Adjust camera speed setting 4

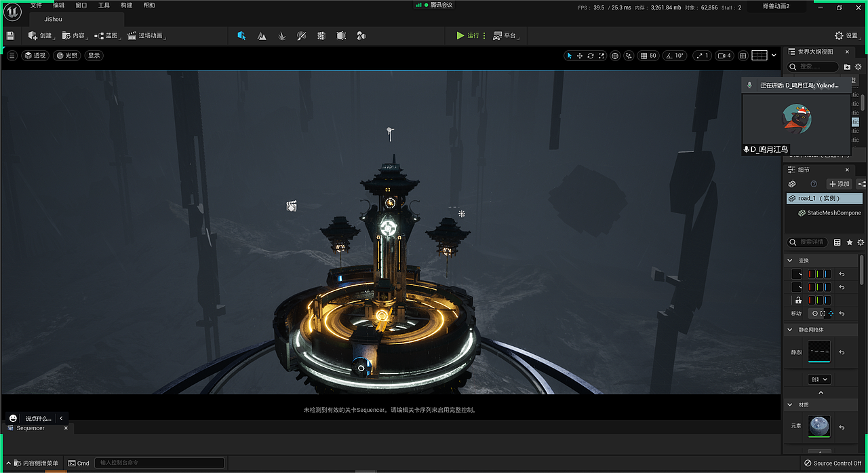[x=724, y=56]
